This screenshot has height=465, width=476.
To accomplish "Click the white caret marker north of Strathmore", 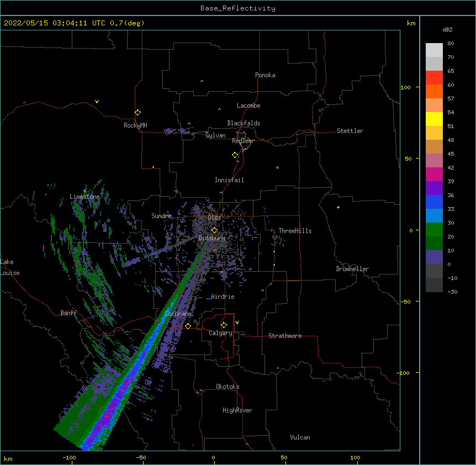I will 263,290.
